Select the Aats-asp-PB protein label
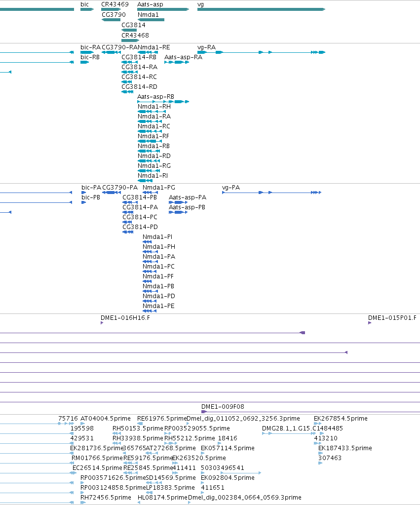420x505 pixels. coord(187,207)
